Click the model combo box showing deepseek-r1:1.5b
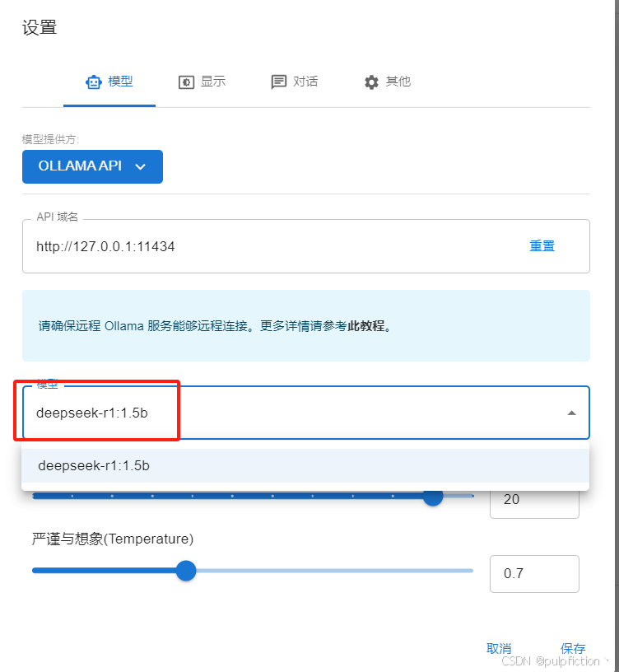Viewport: 619px width, 672px height. pyautogui.click(x=306, y=413)
